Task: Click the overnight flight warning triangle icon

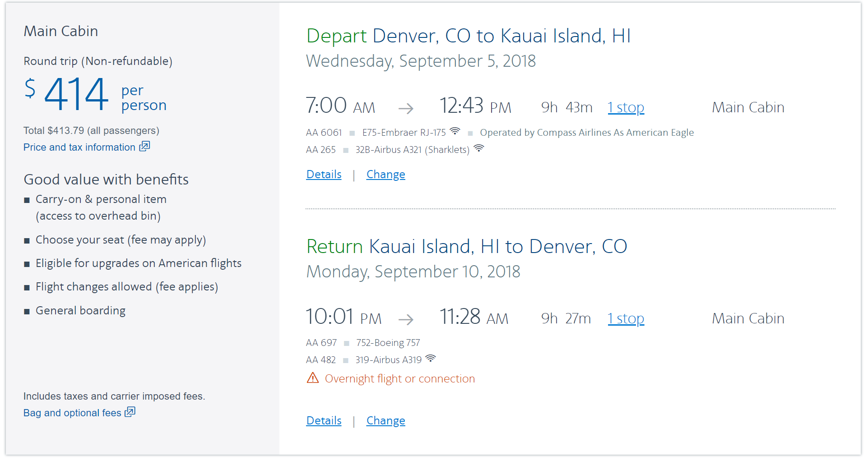Action: pyautogui.click(x=313, y=378)
